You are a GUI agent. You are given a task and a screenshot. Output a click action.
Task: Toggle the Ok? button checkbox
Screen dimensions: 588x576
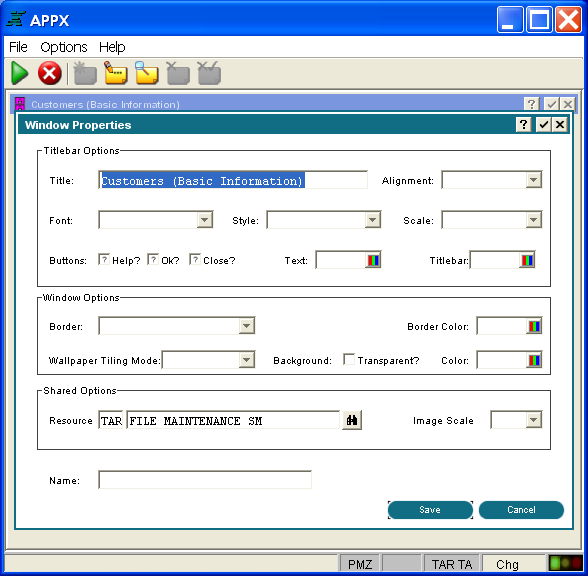click(x=153, y=259)
